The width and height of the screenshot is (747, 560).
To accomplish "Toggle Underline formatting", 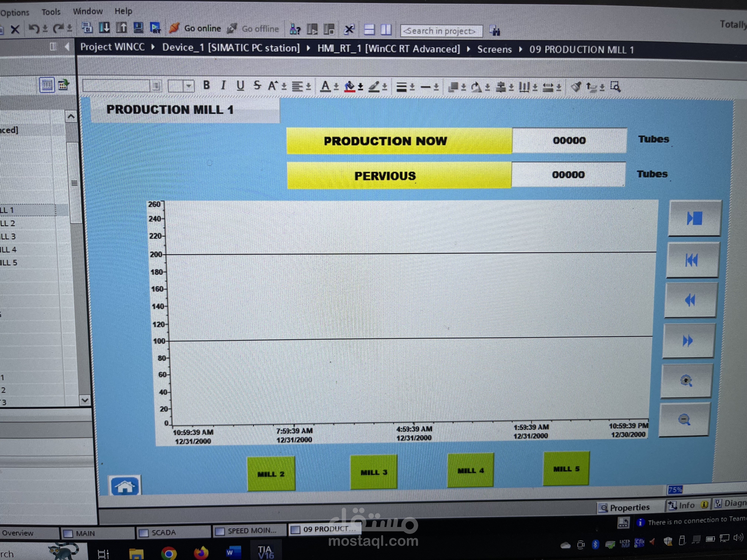I will (240, 86).
